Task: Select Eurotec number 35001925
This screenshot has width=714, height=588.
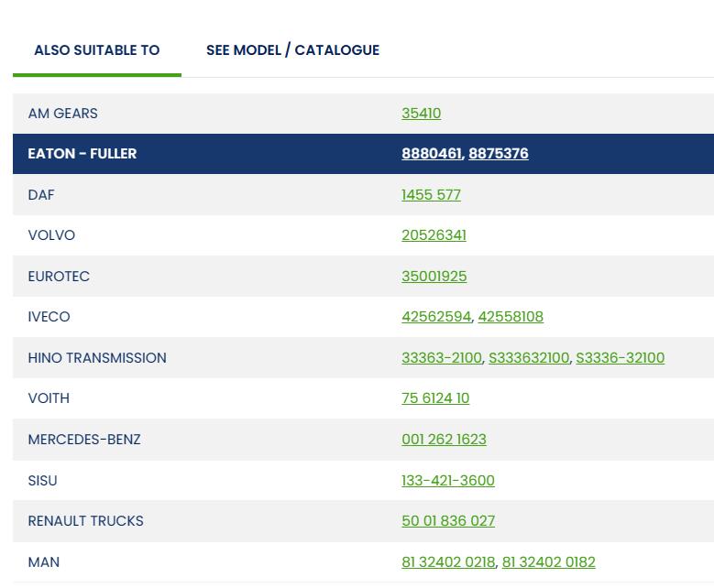Action: coord(434,277)
